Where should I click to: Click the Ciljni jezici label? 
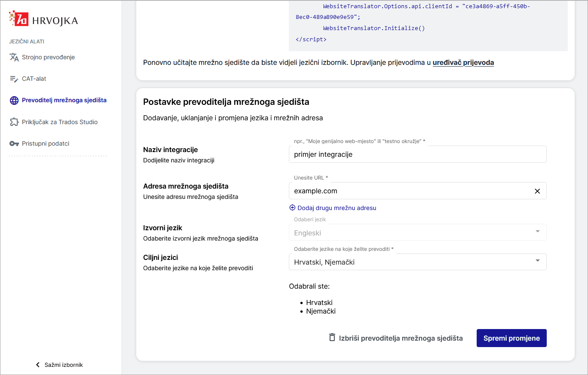tap(160, 257)
